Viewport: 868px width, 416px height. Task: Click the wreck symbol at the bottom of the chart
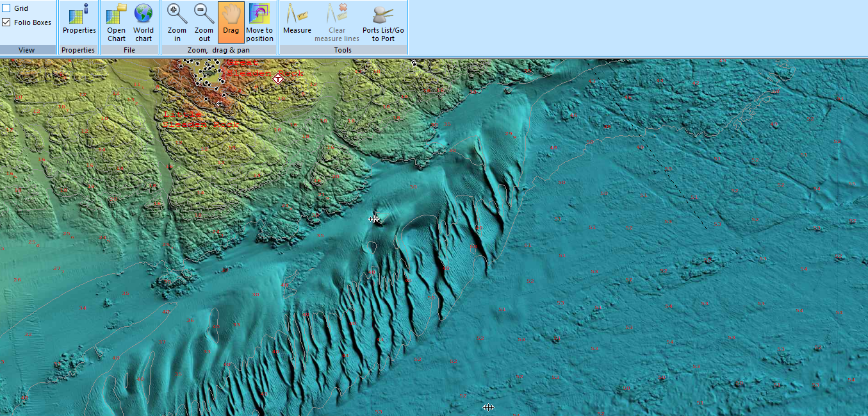[x=488, y=407]
